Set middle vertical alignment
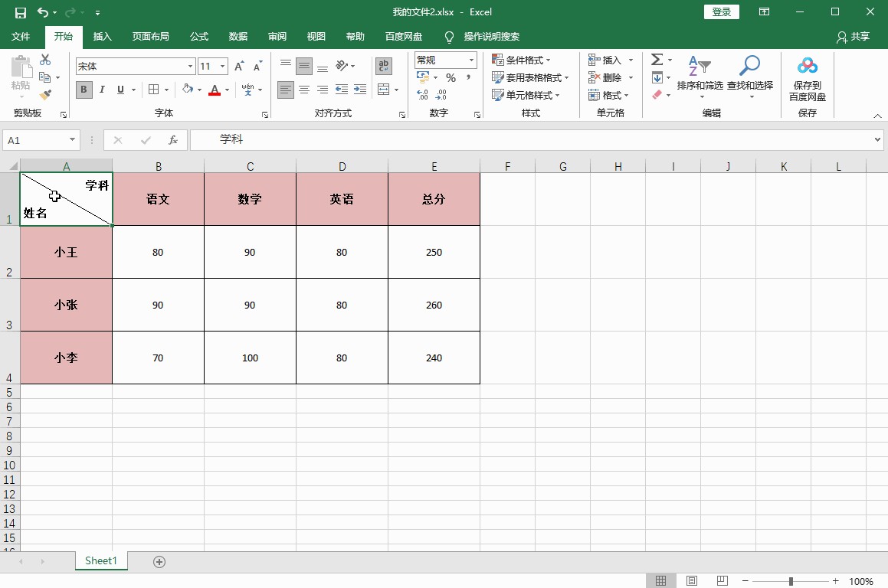This screenshot has height=588, width=888. [x=304, y=66]
